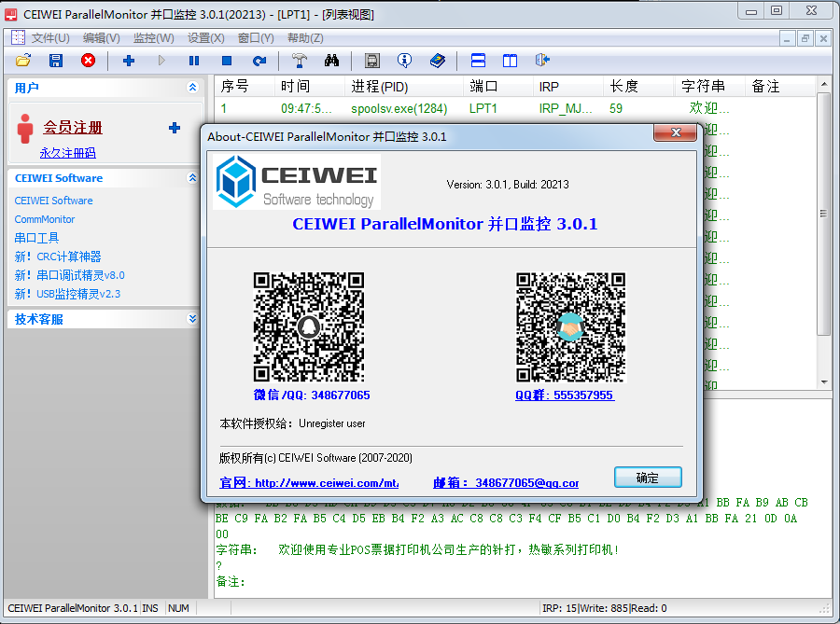Open the help book toolbar icon
This screenshot has height=624, width=840.
(x=438, y=61)
